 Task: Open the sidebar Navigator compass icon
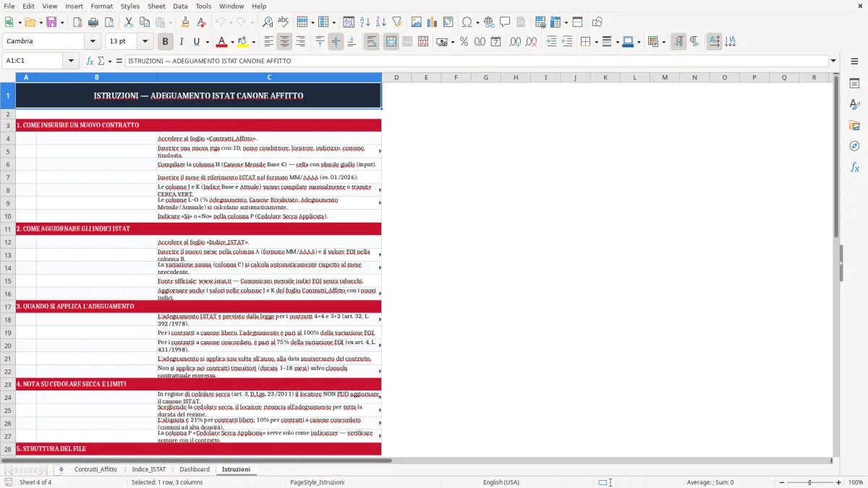[x=854, y=146]
